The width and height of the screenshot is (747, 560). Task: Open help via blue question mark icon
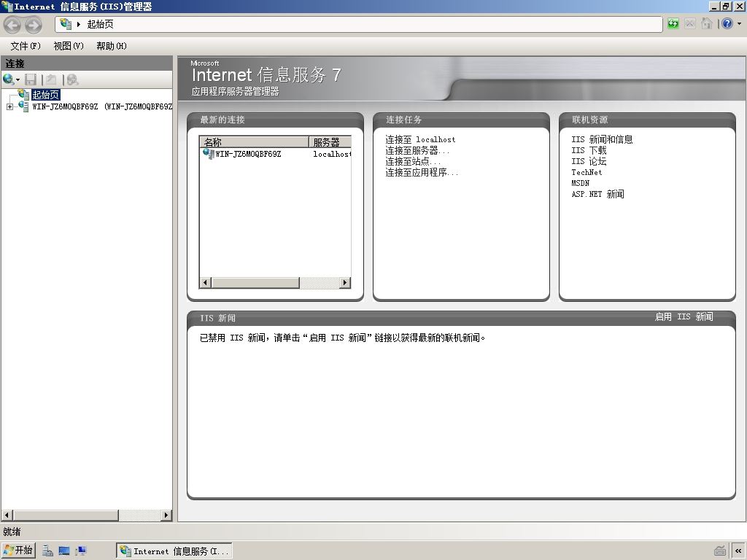coord(727,23)
